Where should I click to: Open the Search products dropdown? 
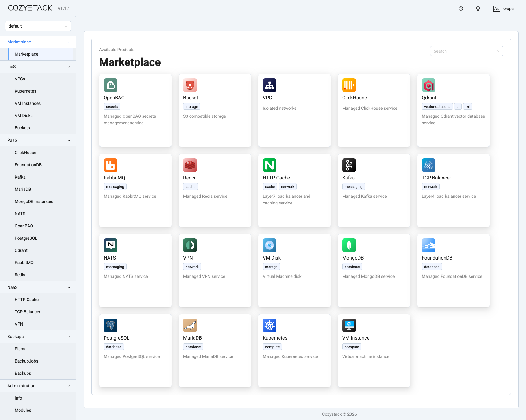tap(466, 51)
